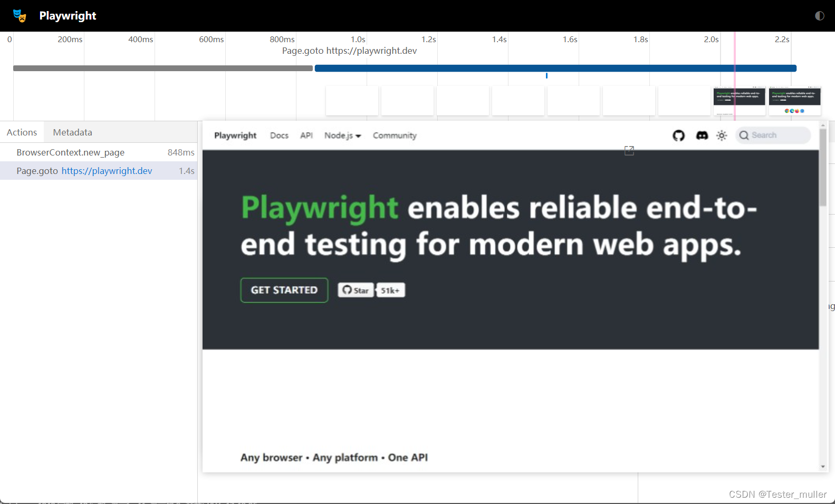Select the BrowserContext.new_page action row
This screenshot has width=835, height=504.
click(99, 152)
